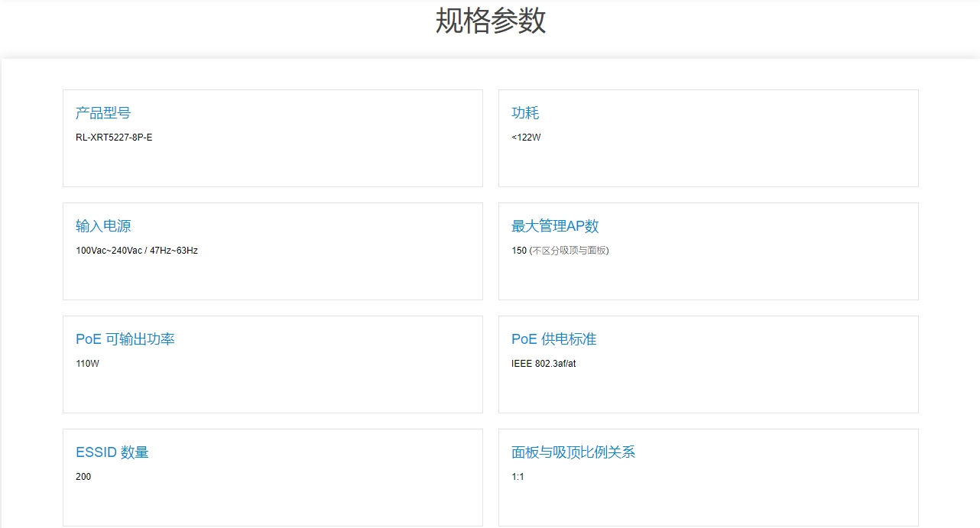Select the 产品型号 label
980x528 pixels.
coord(103,113)
